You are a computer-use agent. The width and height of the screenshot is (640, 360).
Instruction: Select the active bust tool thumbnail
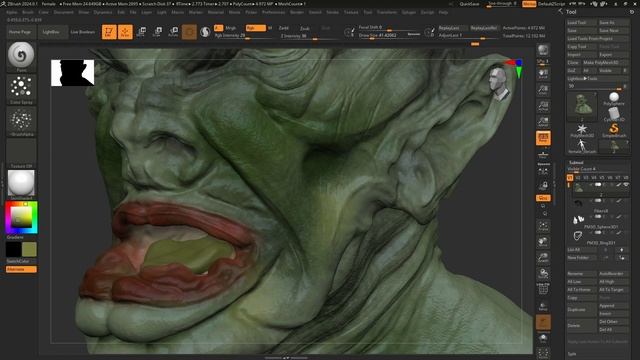pos(582,106)
